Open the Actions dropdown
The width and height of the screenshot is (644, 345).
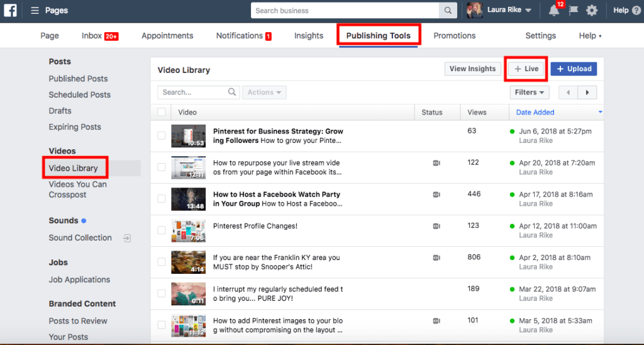pos(264,93)
